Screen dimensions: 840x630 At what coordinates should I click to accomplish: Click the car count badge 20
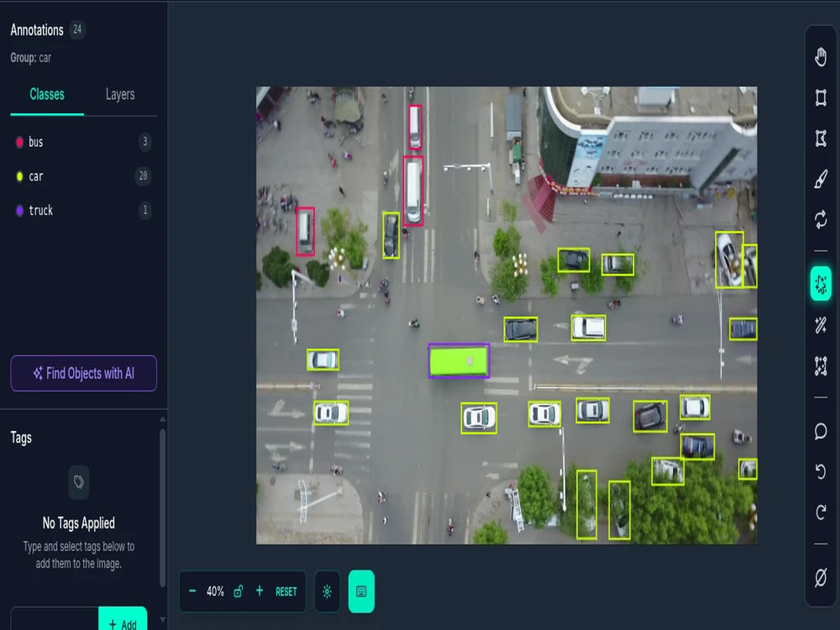(143, 176)
